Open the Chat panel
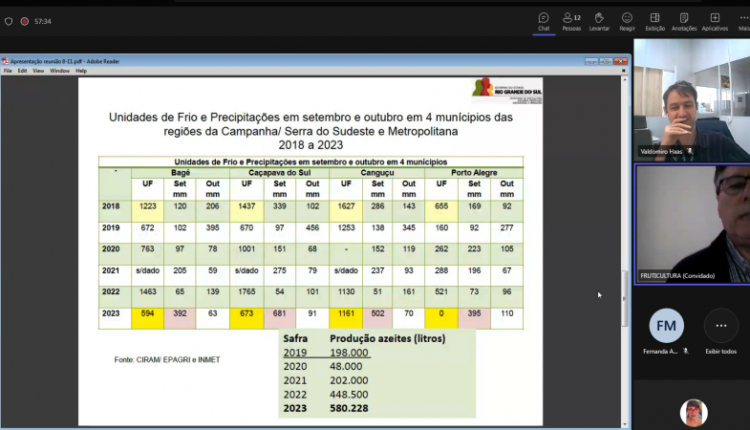This screenshot has height=430, width=750. [x=543, y=20]
